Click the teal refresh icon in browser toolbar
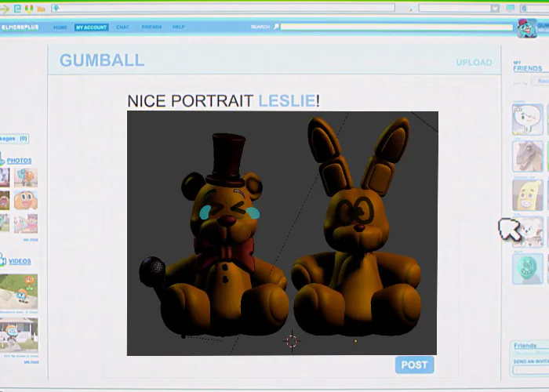 (17, 9)
